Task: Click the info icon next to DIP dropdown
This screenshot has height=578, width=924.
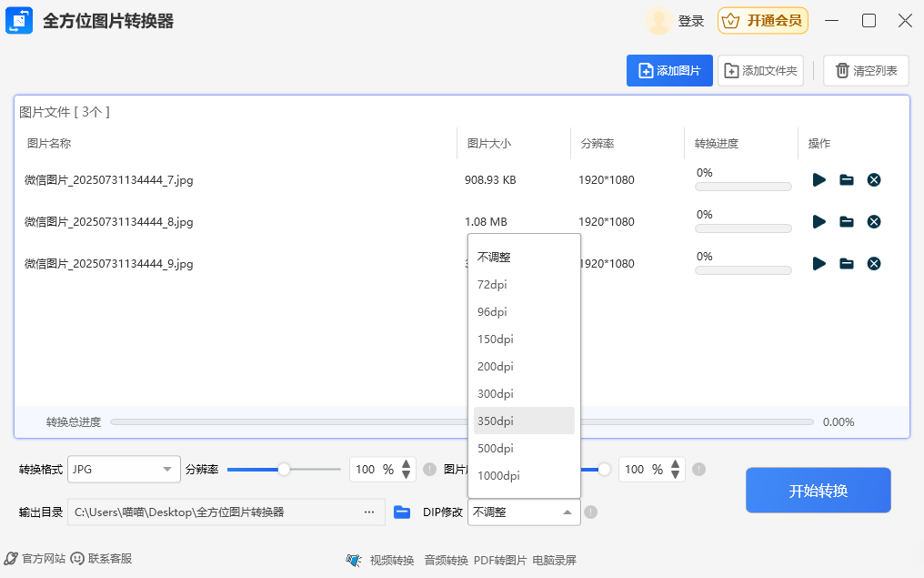Action: (x=591, y=512)
